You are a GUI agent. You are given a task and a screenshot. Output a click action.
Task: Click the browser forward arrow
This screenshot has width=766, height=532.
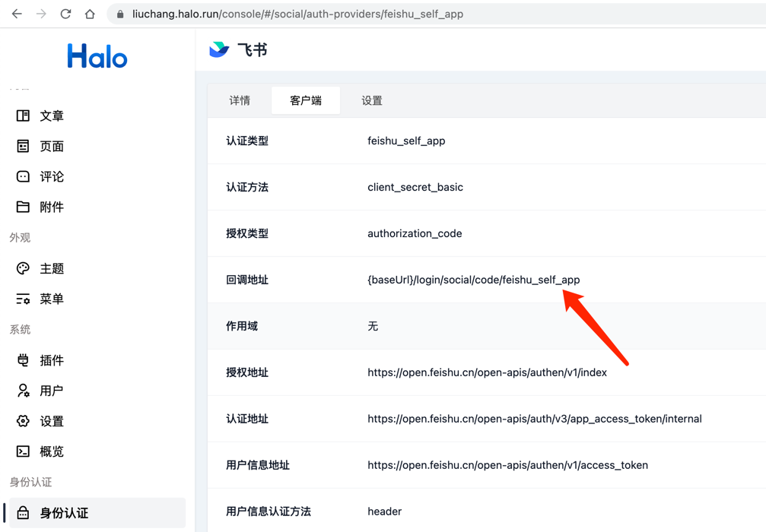pyautogui.click(x=41, y=14)
